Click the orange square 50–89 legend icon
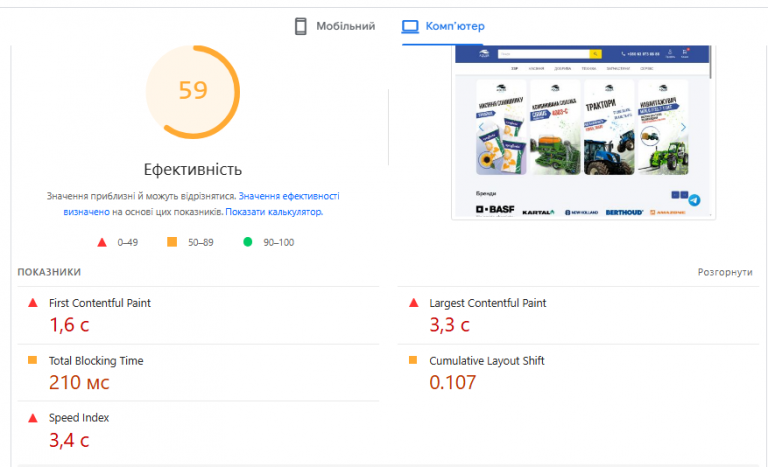Viewport: 768px width, 467px height. [172, 242]
